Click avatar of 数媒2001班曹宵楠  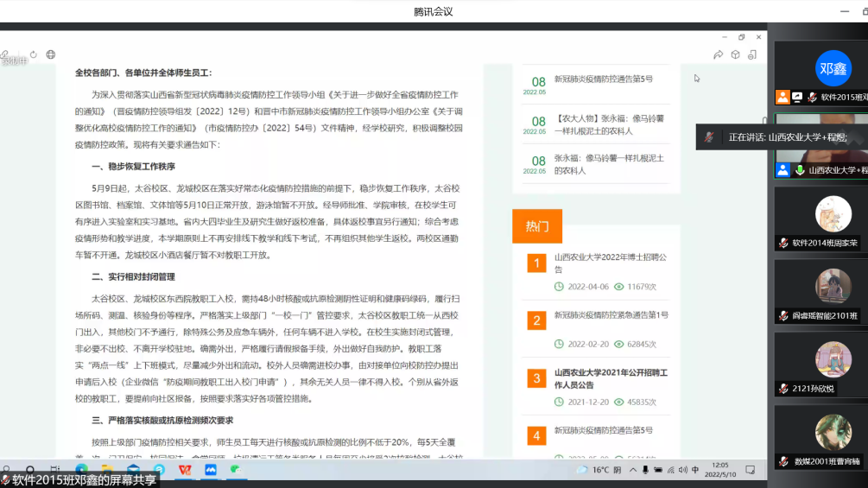tap(833, 433)
